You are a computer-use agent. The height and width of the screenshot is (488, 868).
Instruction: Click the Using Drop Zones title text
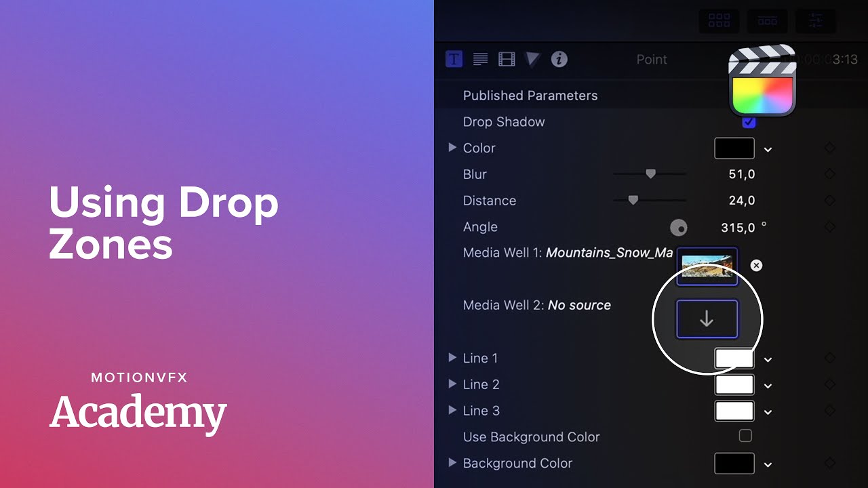(163, 222)
